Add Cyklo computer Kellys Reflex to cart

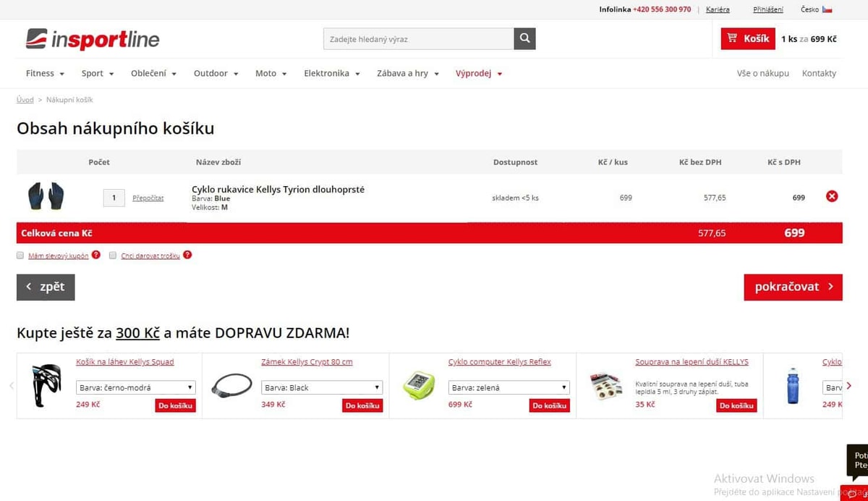[549, 405]
